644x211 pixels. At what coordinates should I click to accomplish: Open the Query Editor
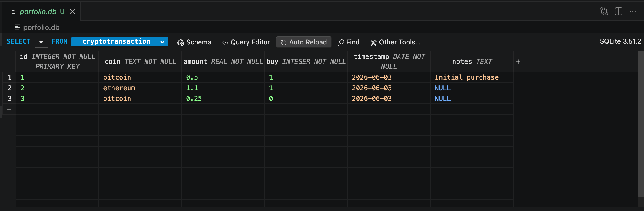point(246,42)
